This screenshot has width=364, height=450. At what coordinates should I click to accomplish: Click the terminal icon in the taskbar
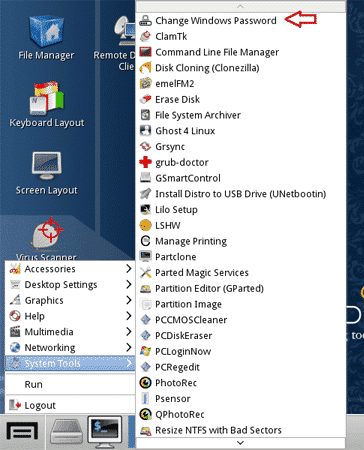[105, 431]
